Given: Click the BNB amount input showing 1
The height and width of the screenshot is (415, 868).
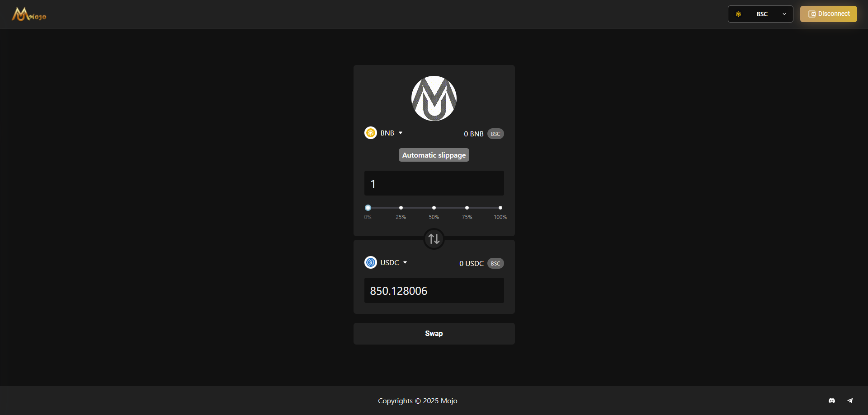Looking at the screenshot, I should click(x=434, y=183).
